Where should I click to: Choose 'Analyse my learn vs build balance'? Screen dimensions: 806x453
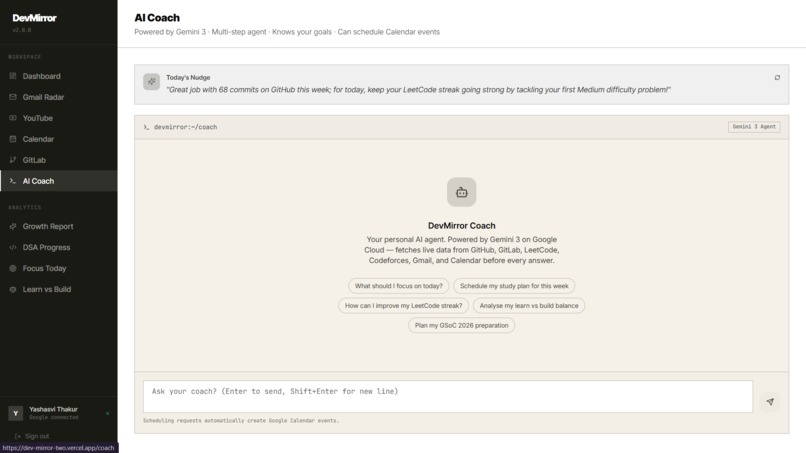[x=529, y=305]
